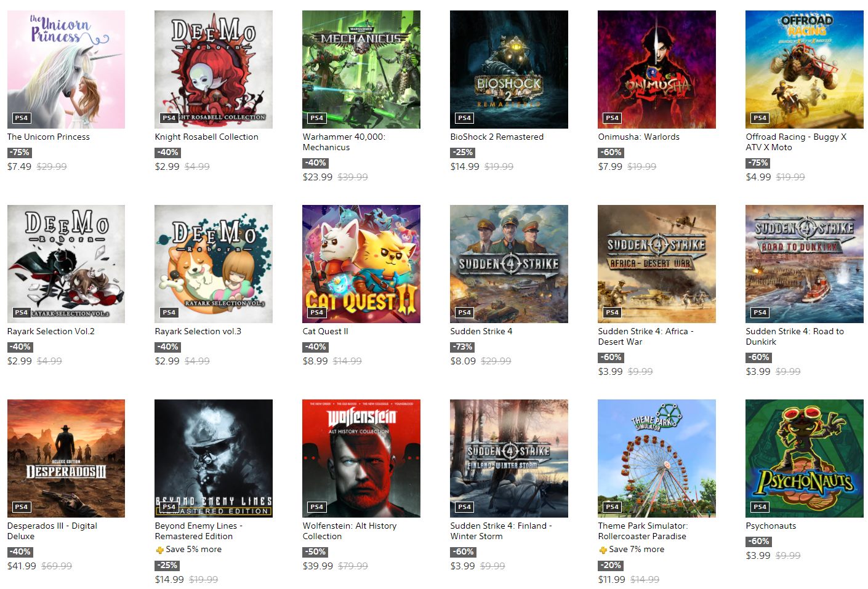Open the Psychonauts cover image

pyautogui.click(x=805, y=459)
